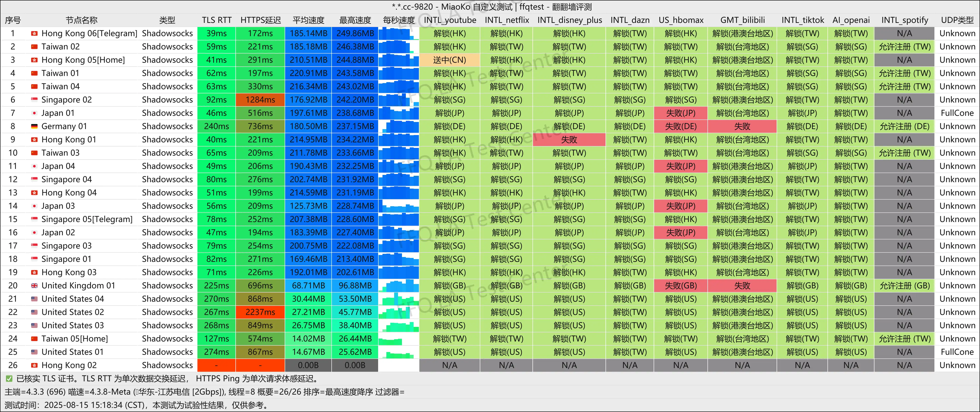The width and height of the screenshot is (980, 412).
Task: Click the UDP类型 column header
Action: point(957,20)
